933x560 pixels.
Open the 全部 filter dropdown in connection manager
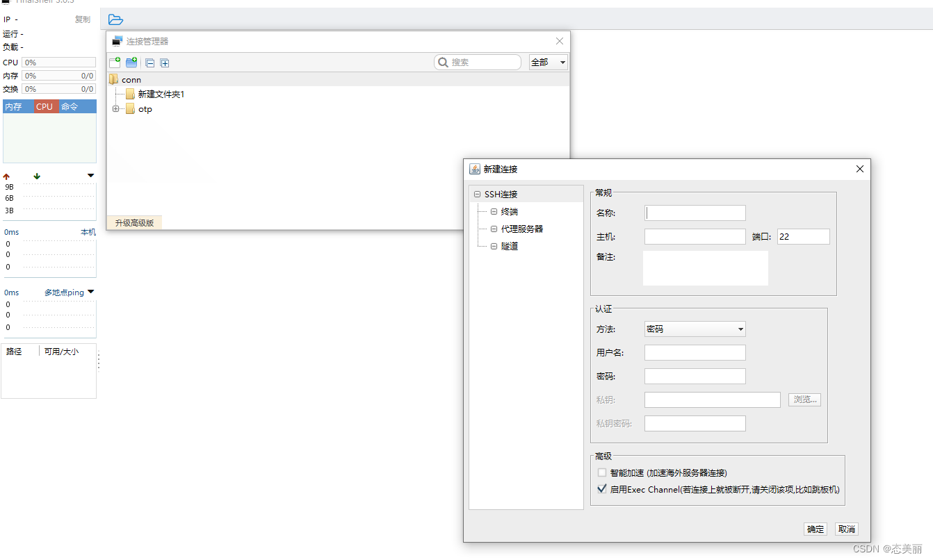tap(549, 63)
